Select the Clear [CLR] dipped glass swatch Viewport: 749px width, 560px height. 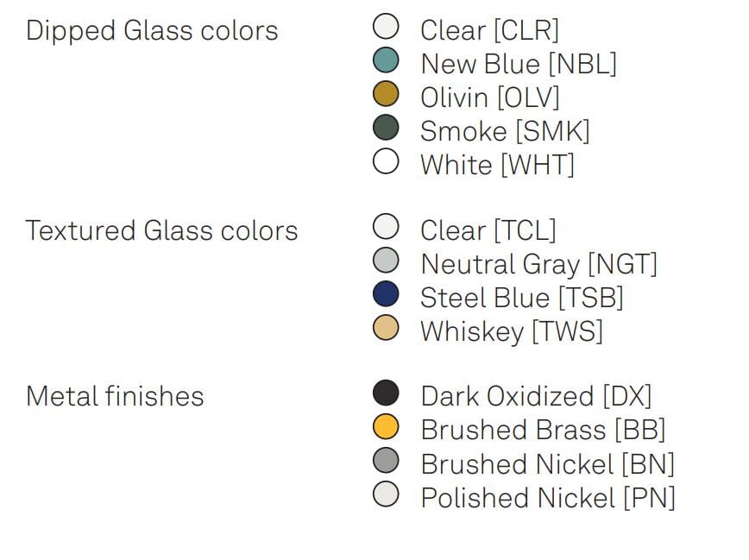point(386,27)
